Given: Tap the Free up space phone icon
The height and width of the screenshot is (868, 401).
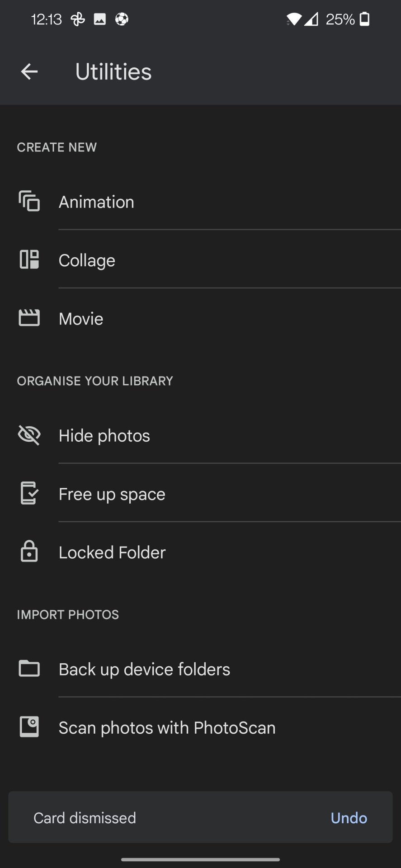Looking at the screenshot, I should point(29,494).
